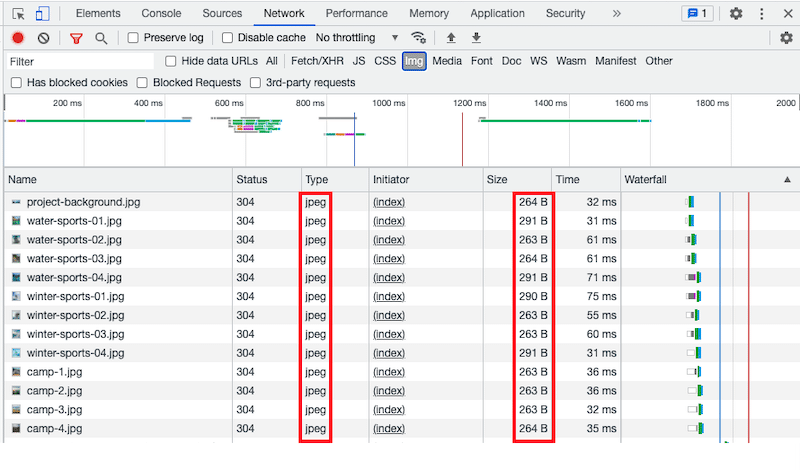
Task: Filter by Manifest requests
Action: (615, 61)
